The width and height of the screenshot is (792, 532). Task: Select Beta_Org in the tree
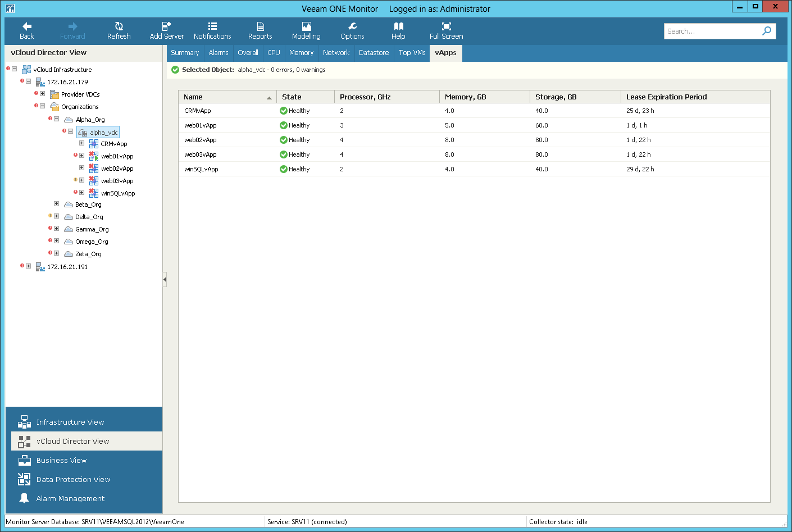(x=89, y=204)
